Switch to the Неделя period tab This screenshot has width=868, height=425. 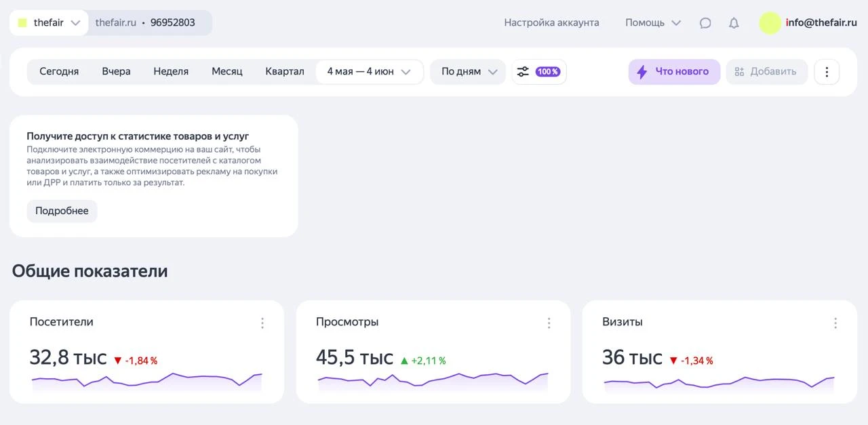click(x=171, y=72)
